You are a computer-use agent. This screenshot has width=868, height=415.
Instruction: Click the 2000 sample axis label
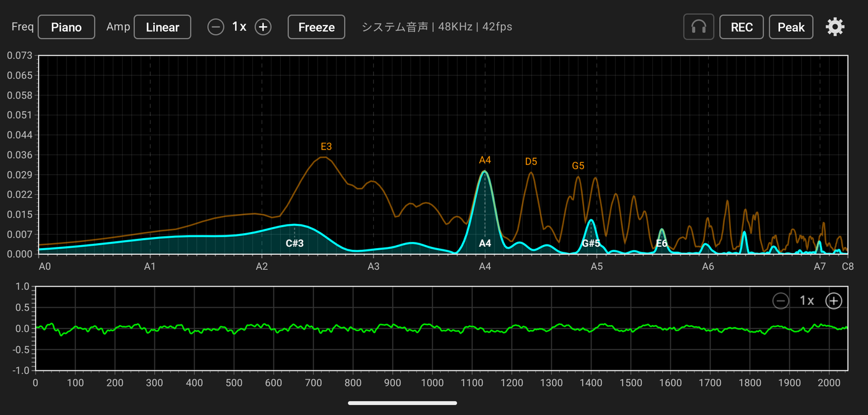(x=830, y=383)
